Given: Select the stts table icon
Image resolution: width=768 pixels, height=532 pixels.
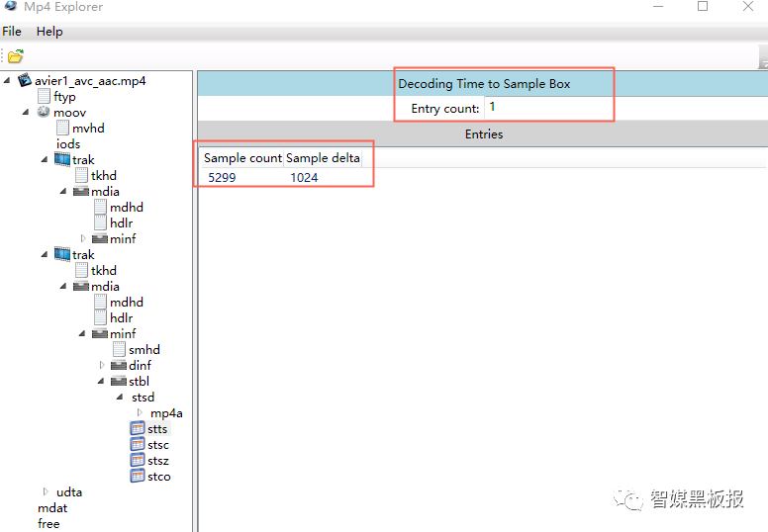Looking at the screenshot, I should [138, 429].
